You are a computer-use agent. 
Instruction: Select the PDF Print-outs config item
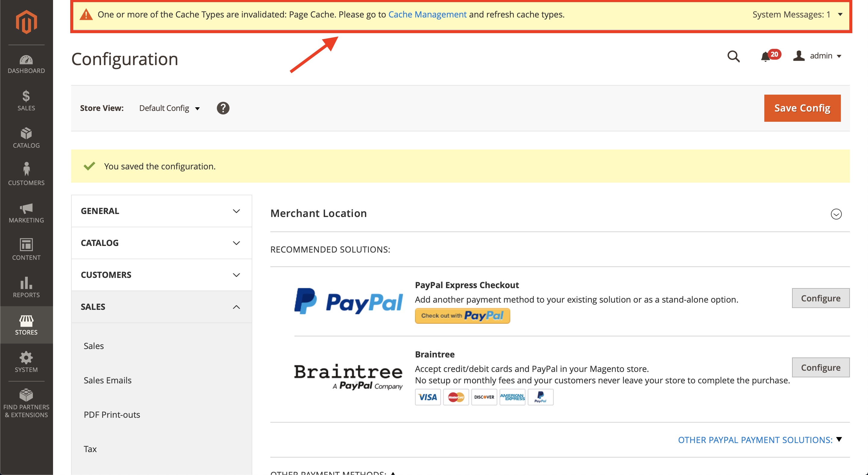(x=112, y=415)
